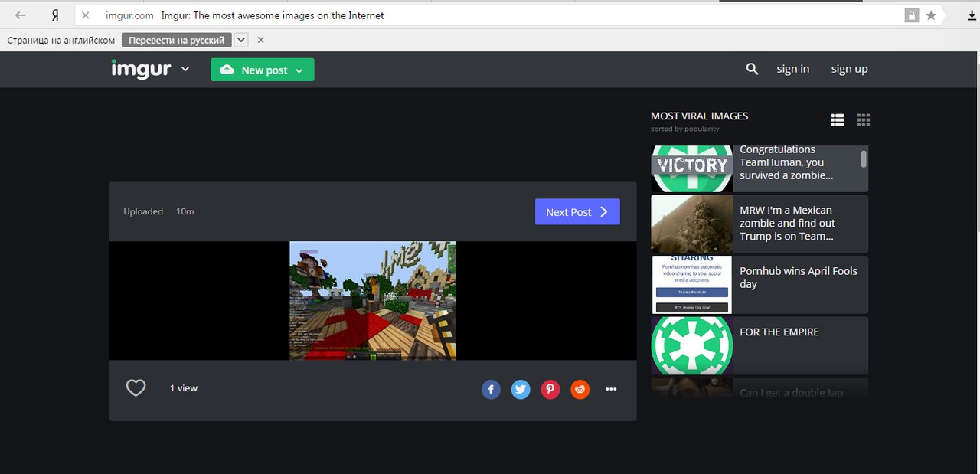This screenshot has height=474, width=980.
Task: Favorite the post with heart icon
Action: pos(136,388)
